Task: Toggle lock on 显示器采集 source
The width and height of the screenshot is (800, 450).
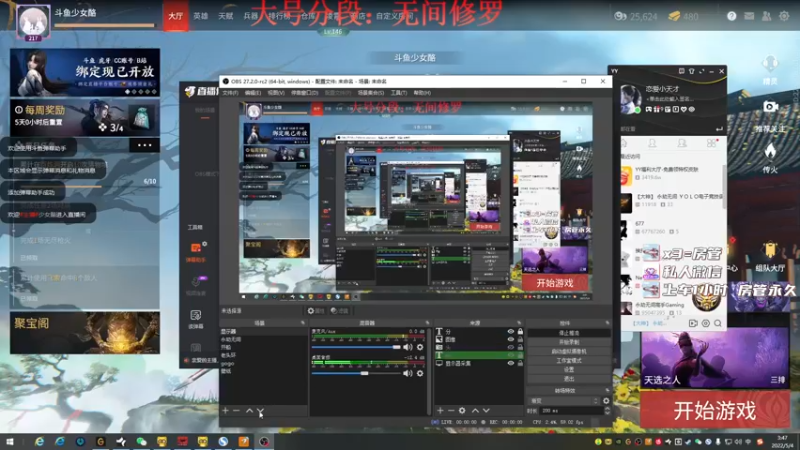Action: point(520,363)
